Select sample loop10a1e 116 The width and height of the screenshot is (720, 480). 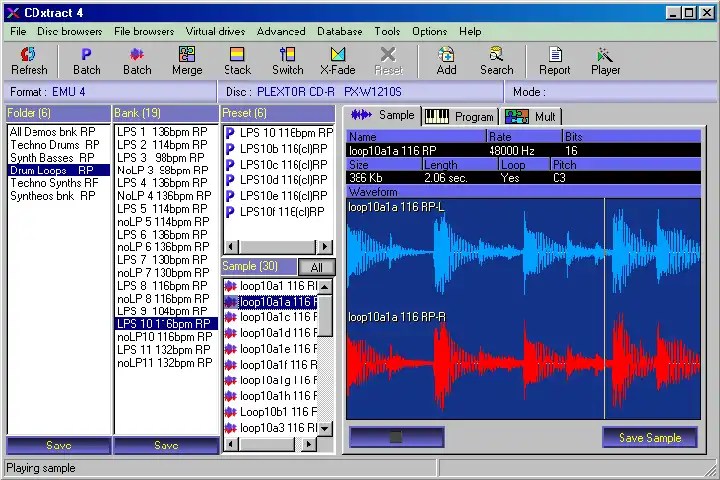click(x=271, y=349)
